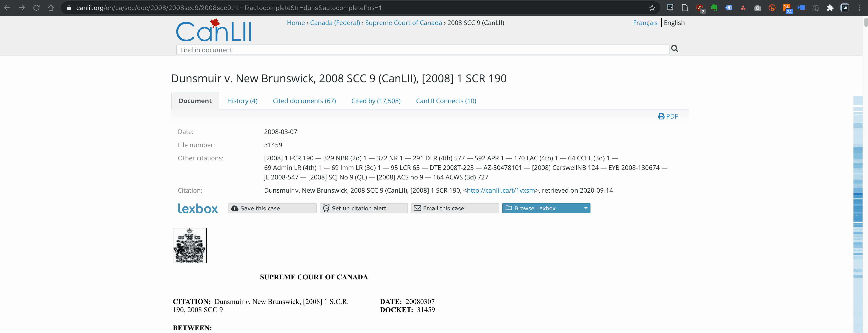The image size is (868, 333).
Task: Open the CR screenshot extension
Action: [x=671, y=7]
